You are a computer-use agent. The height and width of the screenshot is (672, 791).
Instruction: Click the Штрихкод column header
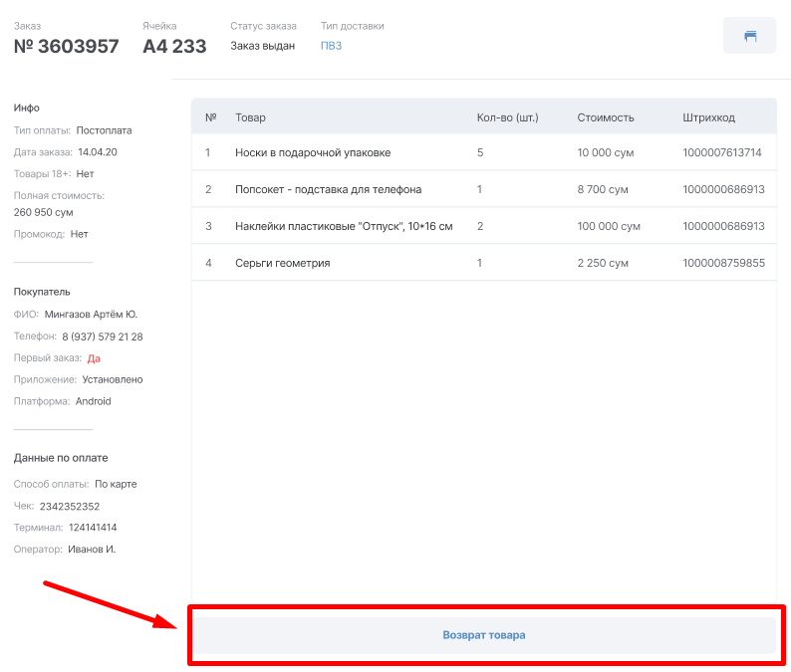[708, 117]
